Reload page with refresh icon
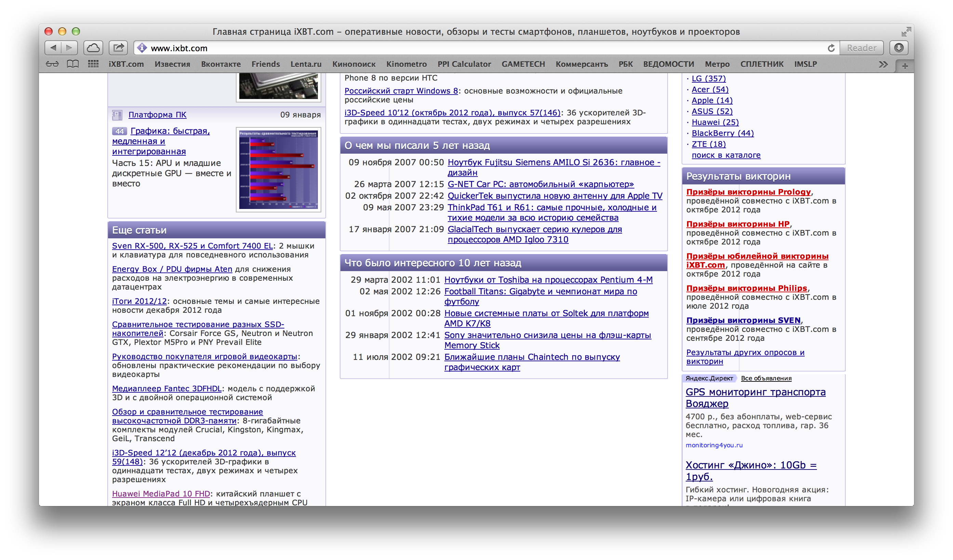 [831, 48]
